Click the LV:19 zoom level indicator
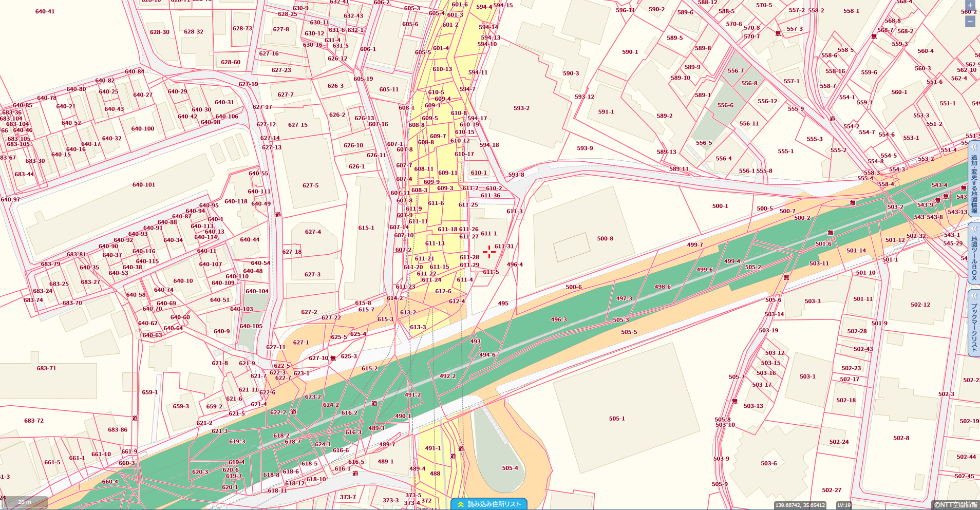This screenshot has height=510, width=980. pos(844,505)
